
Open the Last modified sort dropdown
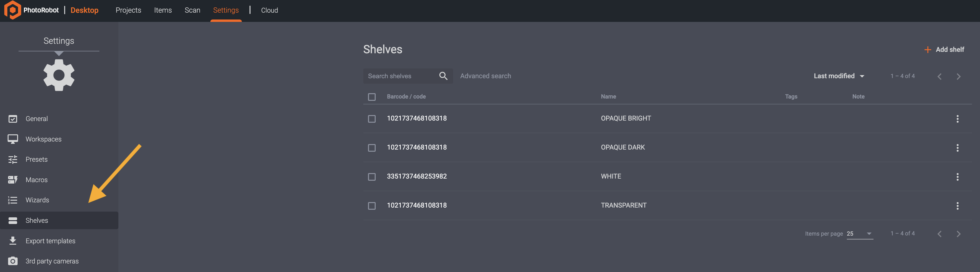pyautogui.click(x=839, y=76)
